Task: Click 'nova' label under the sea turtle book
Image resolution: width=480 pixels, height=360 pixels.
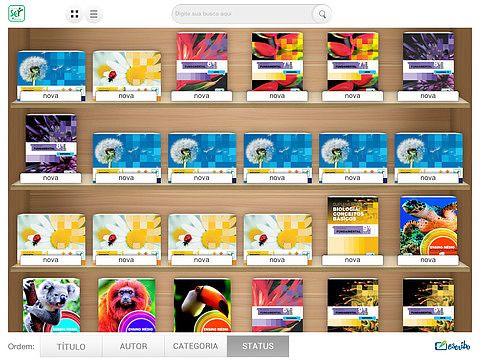Action: pyautogui.click(x=428, y=260)
